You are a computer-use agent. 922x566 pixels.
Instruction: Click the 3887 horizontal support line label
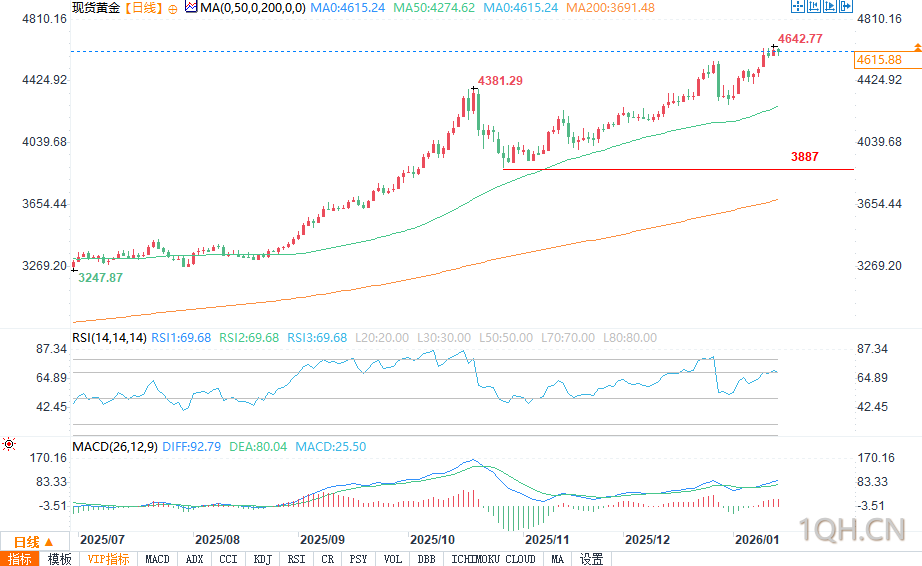pos(804,157)
